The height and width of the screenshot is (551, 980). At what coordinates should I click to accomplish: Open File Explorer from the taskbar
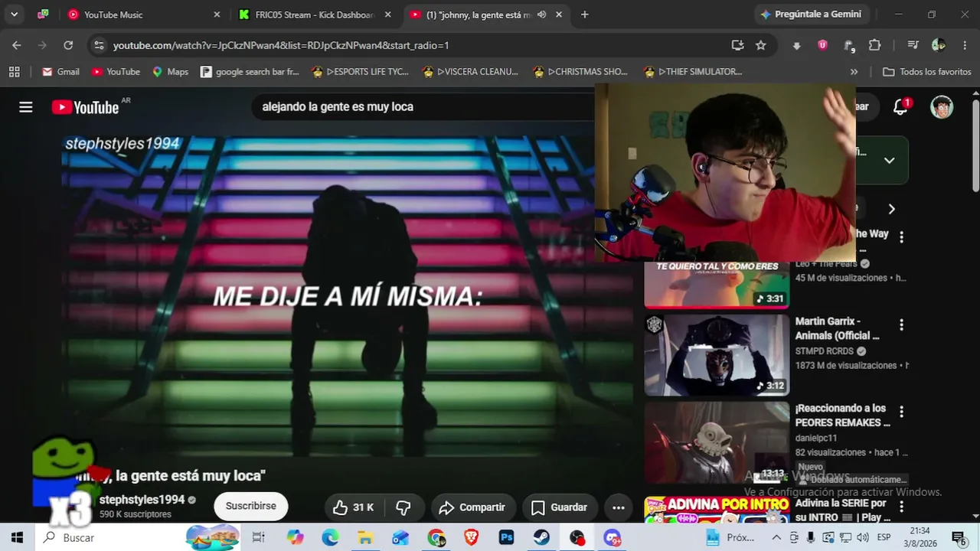(x=365, y=538)
